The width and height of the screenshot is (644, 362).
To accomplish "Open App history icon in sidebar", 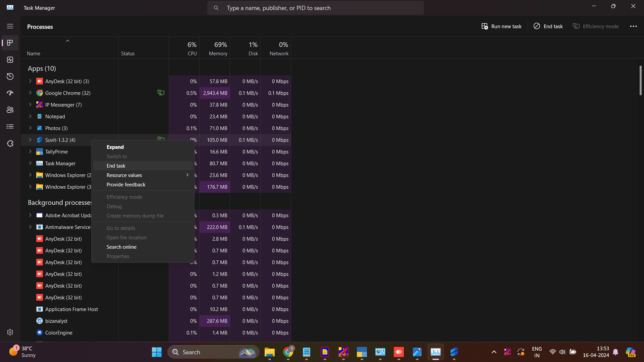I will pos(10,76).
